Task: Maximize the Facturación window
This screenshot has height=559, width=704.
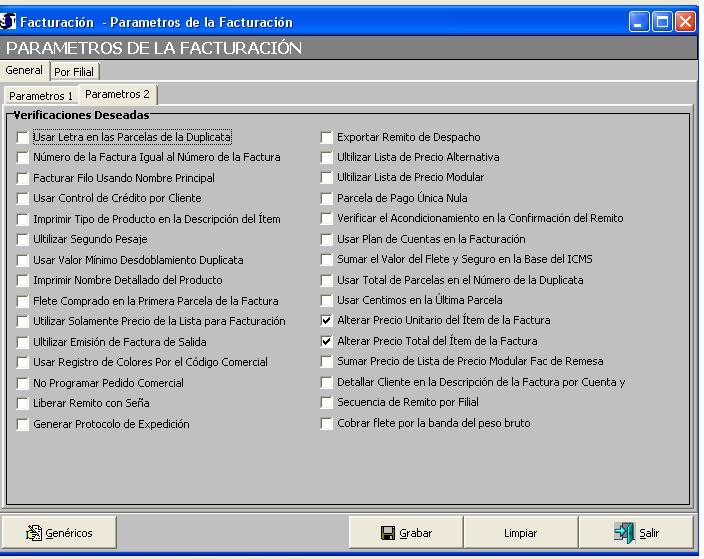Action: click(x=663, y=21)
